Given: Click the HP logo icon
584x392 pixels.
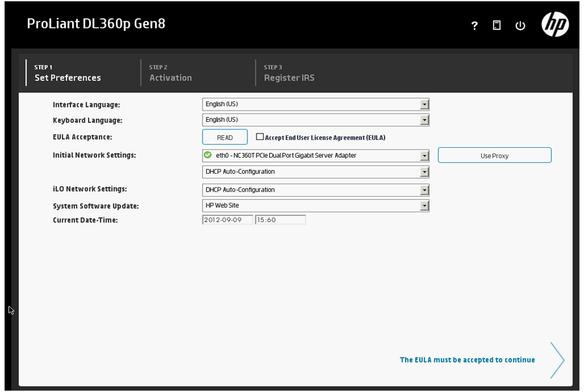Looking at the screenshot, I should coord(555,25).
